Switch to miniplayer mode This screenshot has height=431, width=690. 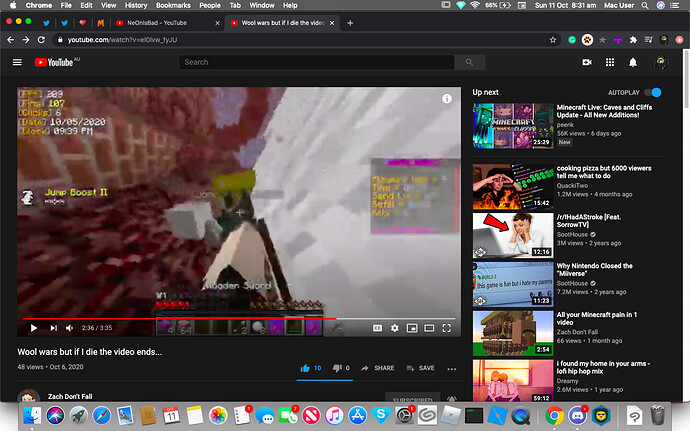click(x=412, y=328)
